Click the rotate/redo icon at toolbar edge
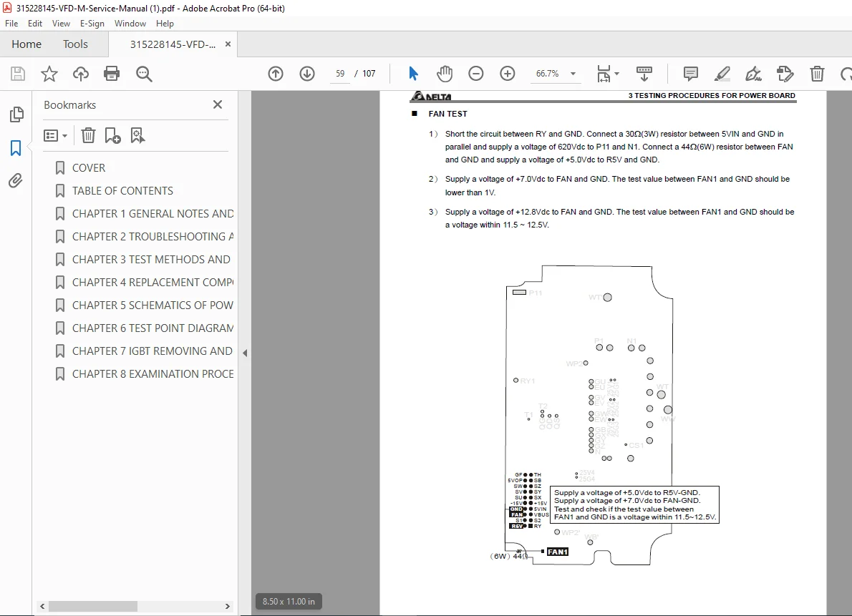852x616 pixels. coord(846,73)
